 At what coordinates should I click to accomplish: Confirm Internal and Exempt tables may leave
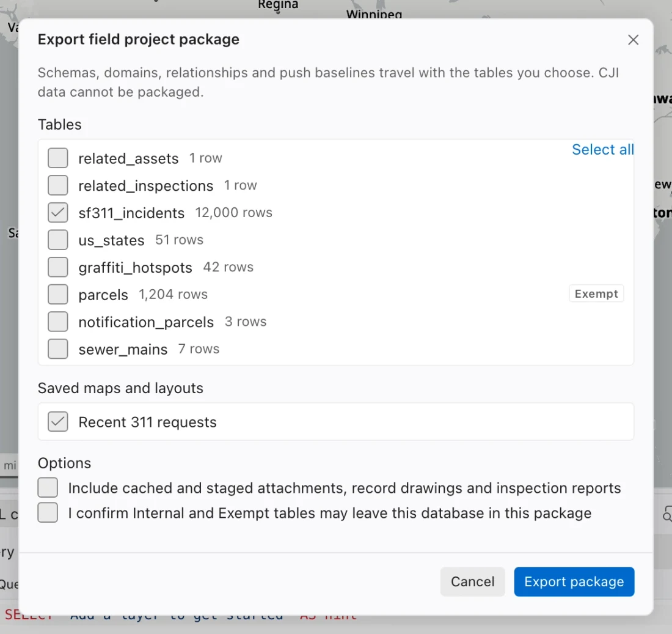(48, 512)
